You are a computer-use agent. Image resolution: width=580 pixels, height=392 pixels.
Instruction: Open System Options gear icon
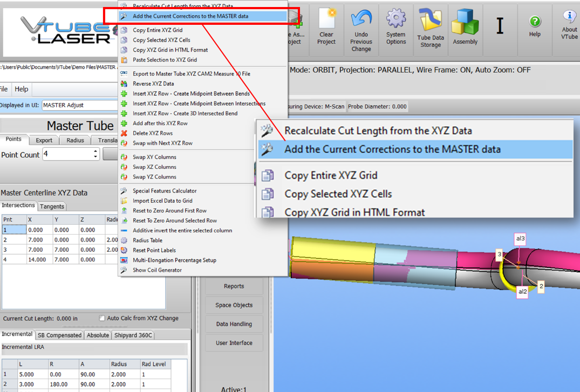pos(396,18)
